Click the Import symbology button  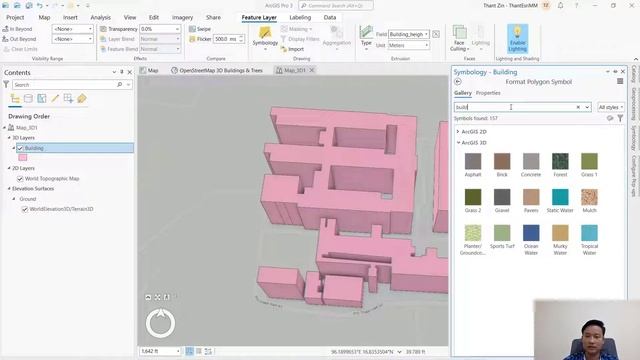tap(292, 49)
